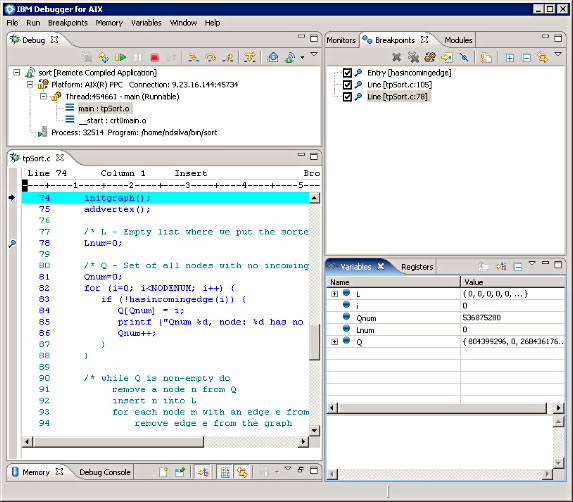The image size is (573, 502).
Task: Click the blue-window green-check icon in Memory toolbar
Action: point(180,472)
